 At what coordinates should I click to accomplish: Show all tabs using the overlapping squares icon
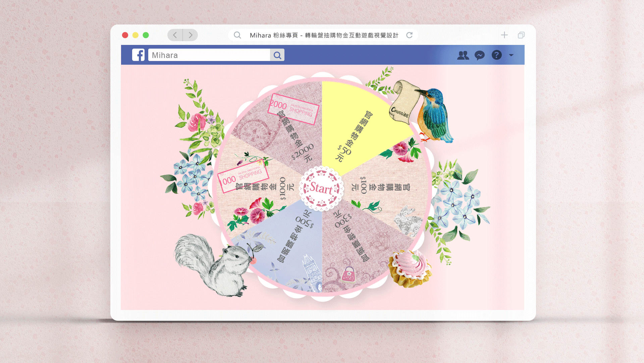click(521, 35)
